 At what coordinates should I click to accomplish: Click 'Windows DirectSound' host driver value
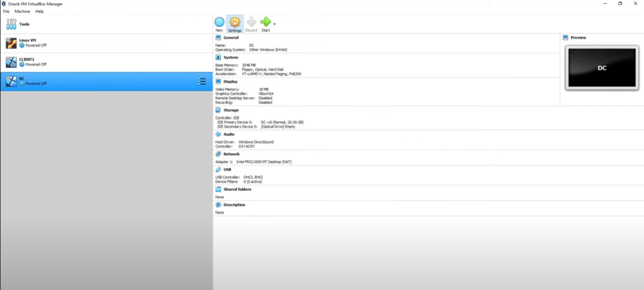click(x=256, y=142)
